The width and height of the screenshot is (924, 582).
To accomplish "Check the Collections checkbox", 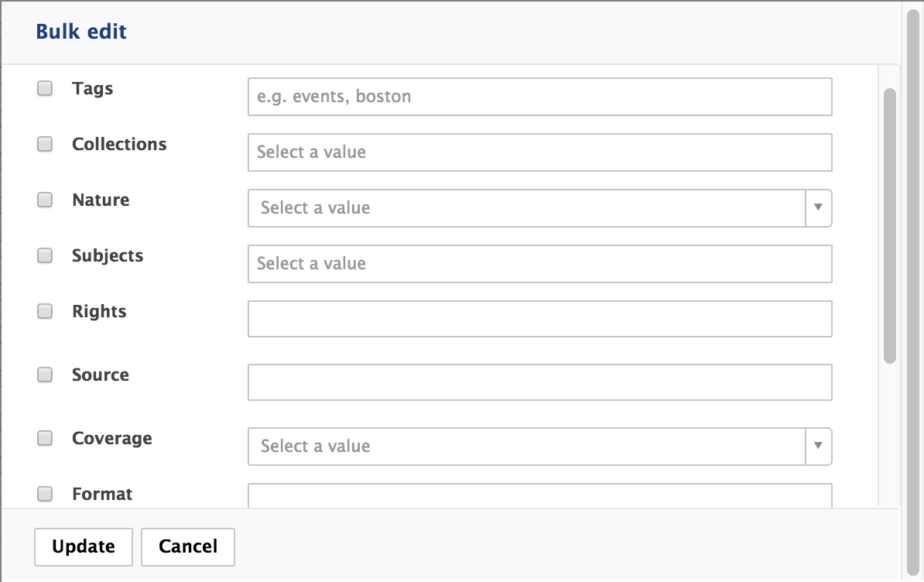I will (44, 144).
